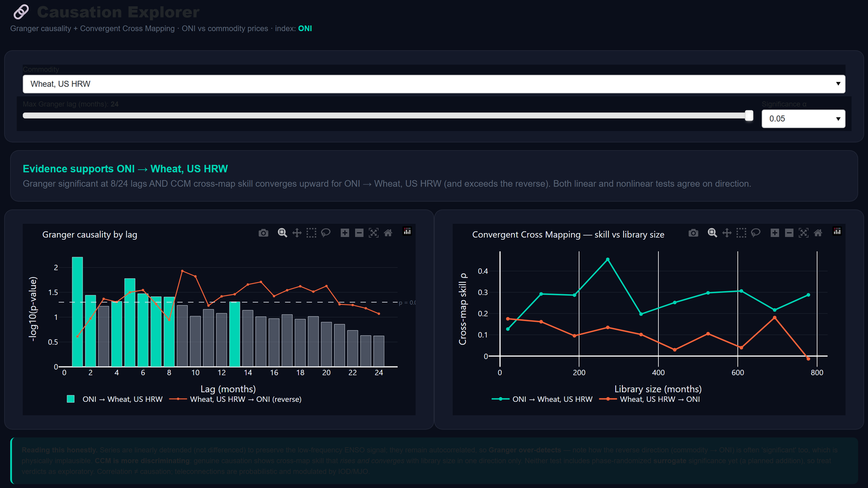Click the teal bar at lag 13

click(235, 334)
